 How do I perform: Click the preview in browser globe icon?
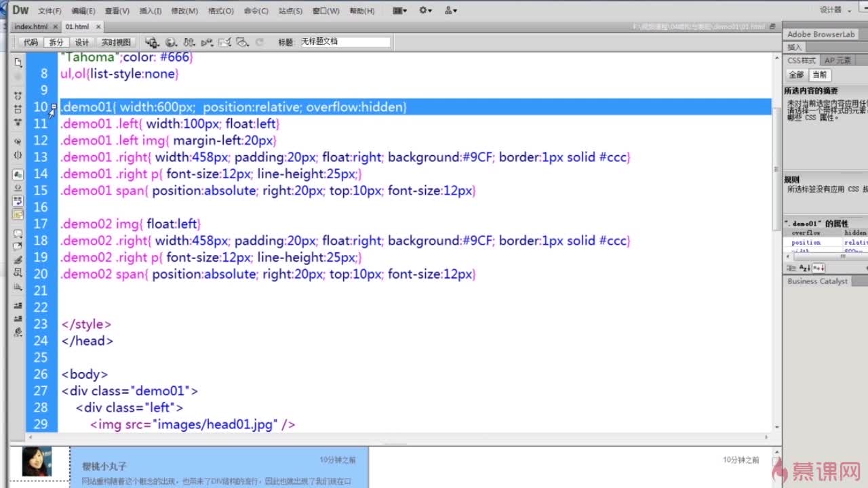coord(171,42)
